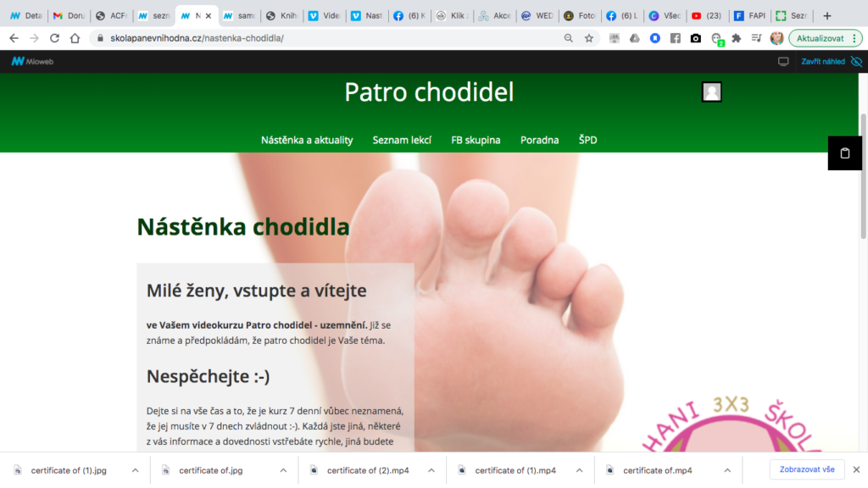Click the browser forward arrow
868x488 pixels.
click(x=34, y=38)
